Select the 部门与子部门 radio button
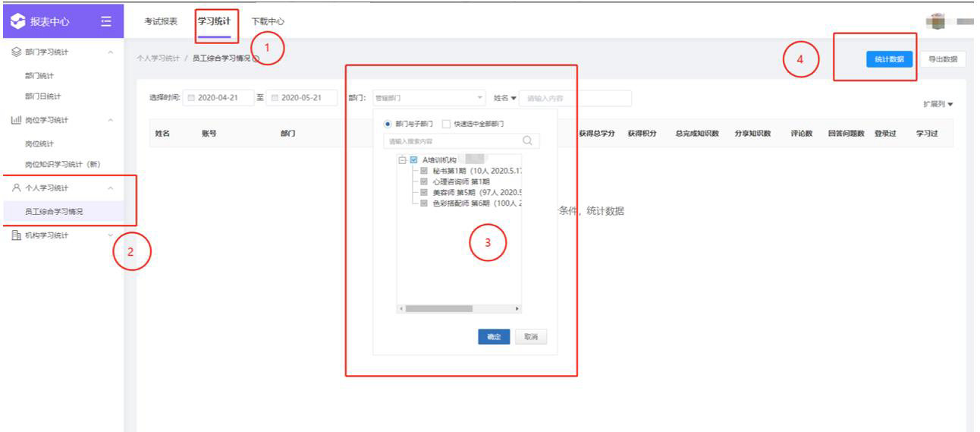 point(388,124)
